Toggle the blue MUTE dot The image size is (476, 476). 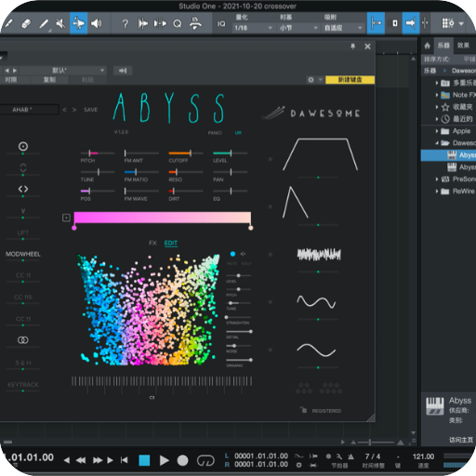(x=232, y=254)
